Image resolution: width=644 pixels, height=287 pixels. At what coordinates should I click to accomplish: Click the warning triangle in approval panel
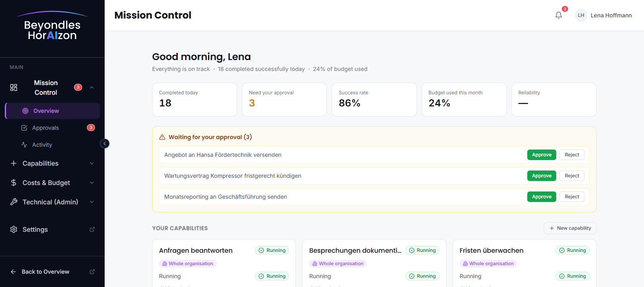click(x=162, y=137)
